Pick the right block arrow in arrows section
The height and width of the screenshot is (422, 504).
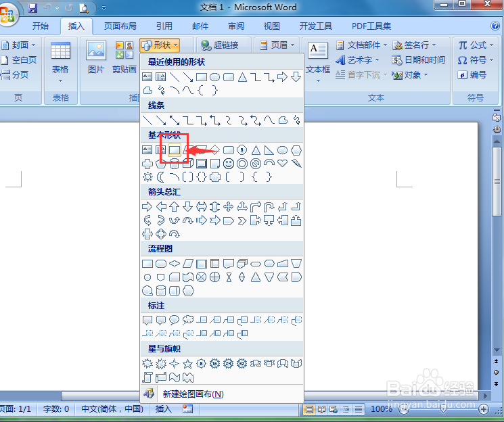147,206
